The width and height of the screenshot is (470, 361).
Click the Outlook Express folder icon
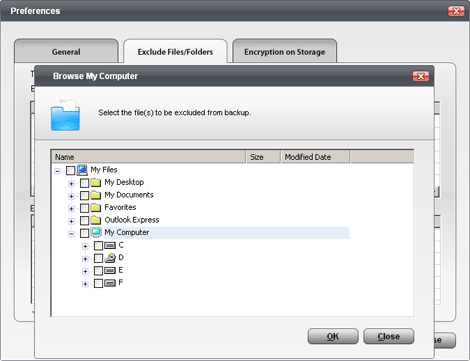click(96, 220)
